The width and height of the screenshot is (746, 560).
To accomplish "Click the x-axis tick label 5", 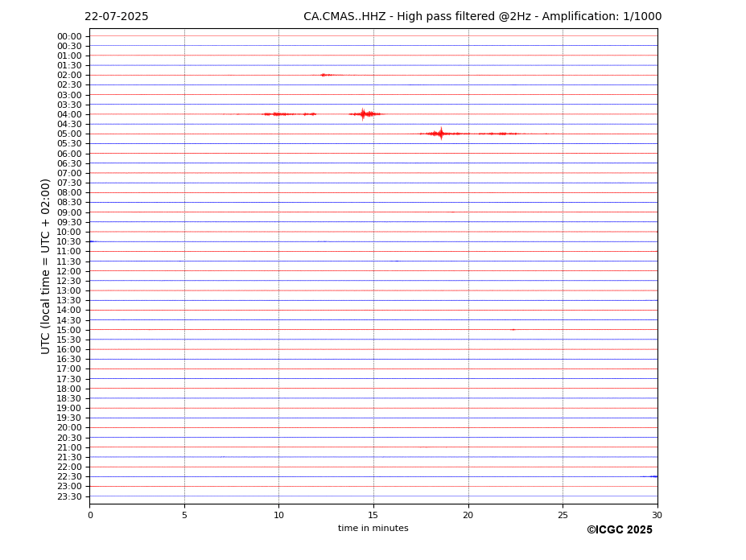I will coord(184,515).
